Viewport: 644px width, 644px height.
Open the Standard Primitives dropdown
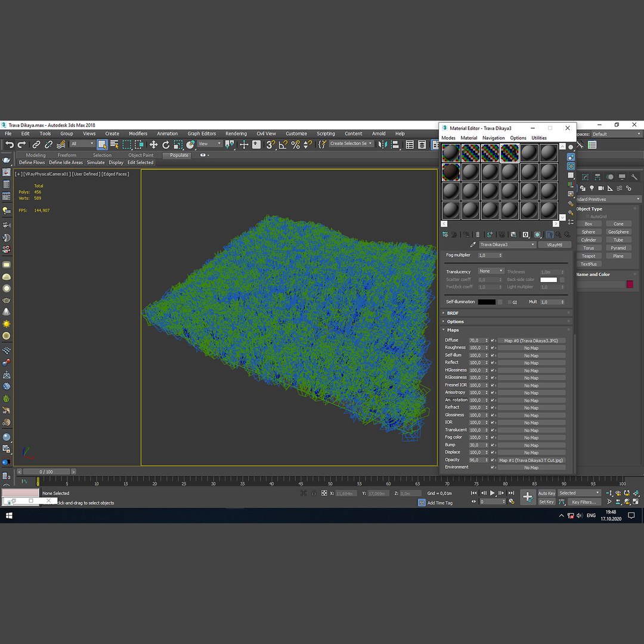608,199
